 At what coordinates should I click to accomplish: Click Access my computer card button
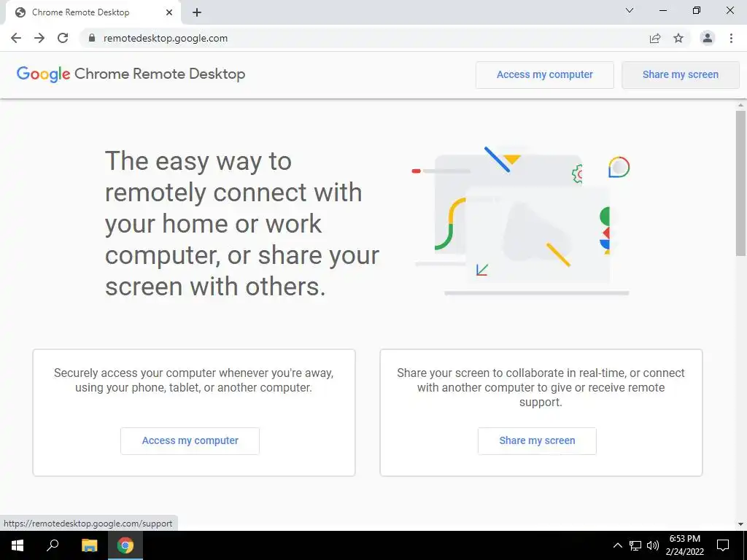[x=190, y=441]
